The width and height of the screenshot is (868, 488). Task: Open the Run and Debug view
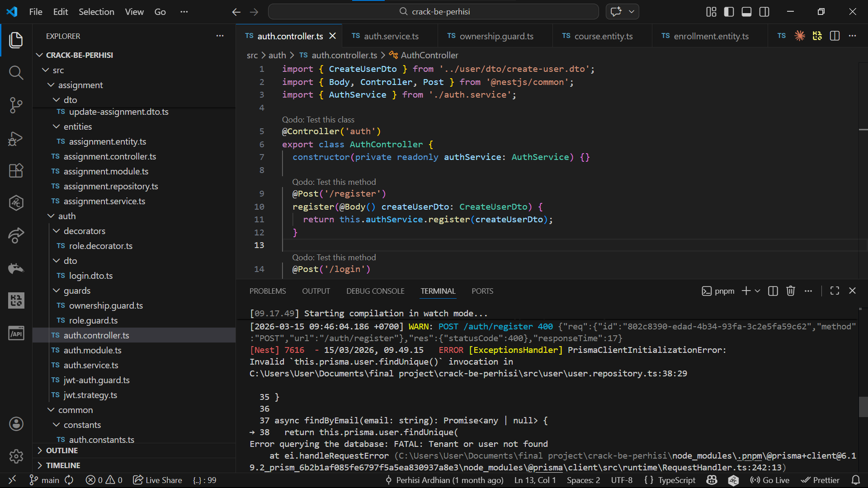click(16, 138)
